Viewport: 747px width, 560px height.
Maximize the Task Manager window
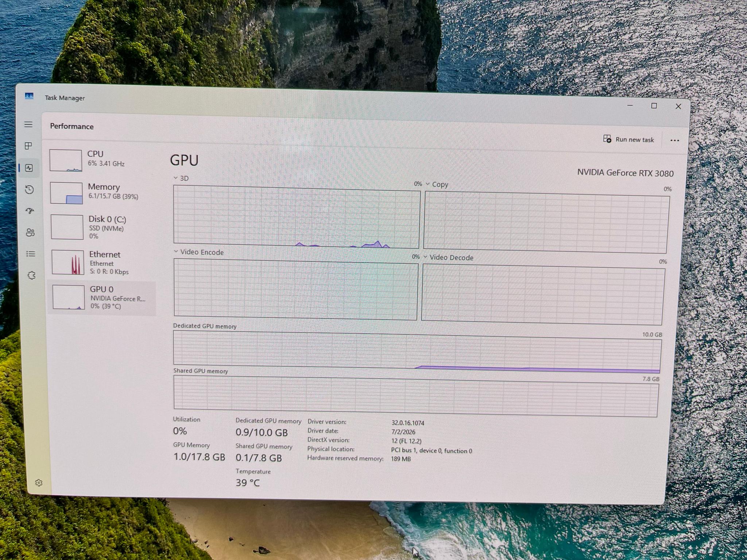click(x=654, y=106)
